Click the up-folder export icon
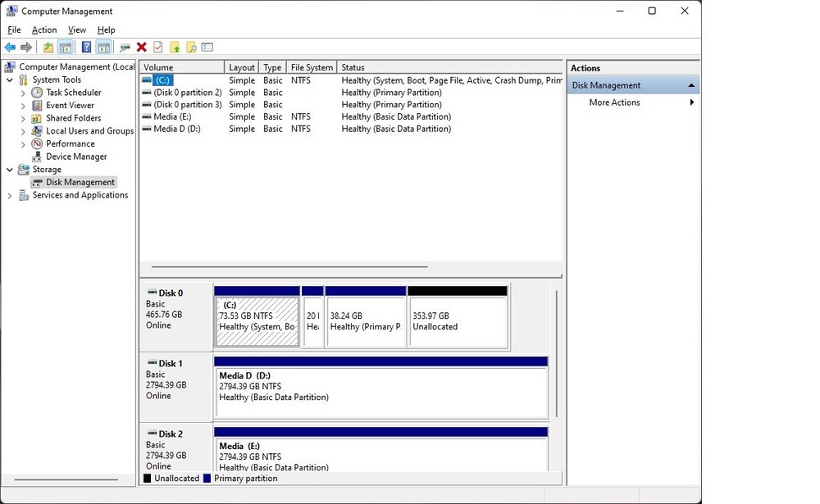This screenshot has height=504, width=820. click(x=175, y=47)
